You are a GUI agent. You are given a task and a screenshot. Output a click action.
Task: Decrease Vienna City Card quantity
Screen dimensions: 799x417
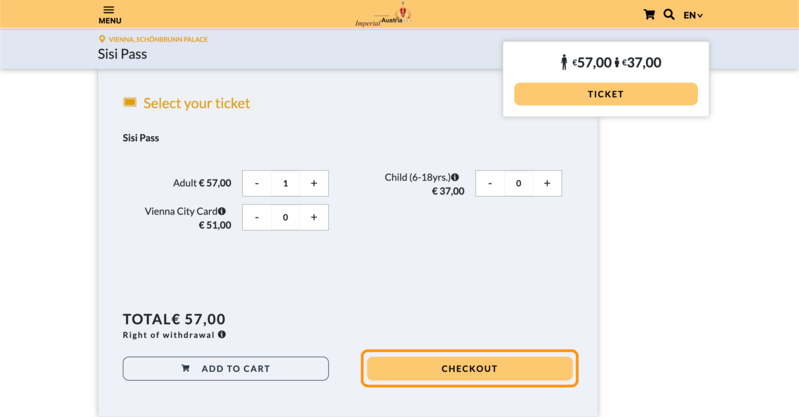pos(257,217)
